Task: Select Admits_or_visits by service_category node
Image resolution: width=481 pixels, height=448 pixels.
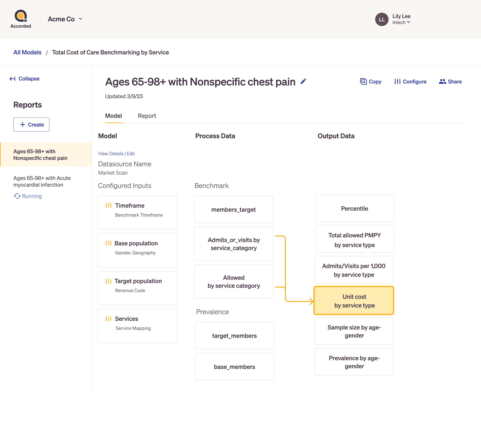Action: point(233,244)
